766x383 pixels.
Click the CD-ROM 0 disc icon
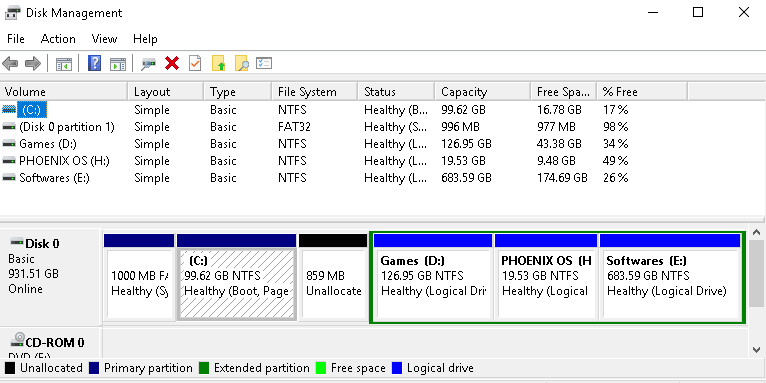18,340
